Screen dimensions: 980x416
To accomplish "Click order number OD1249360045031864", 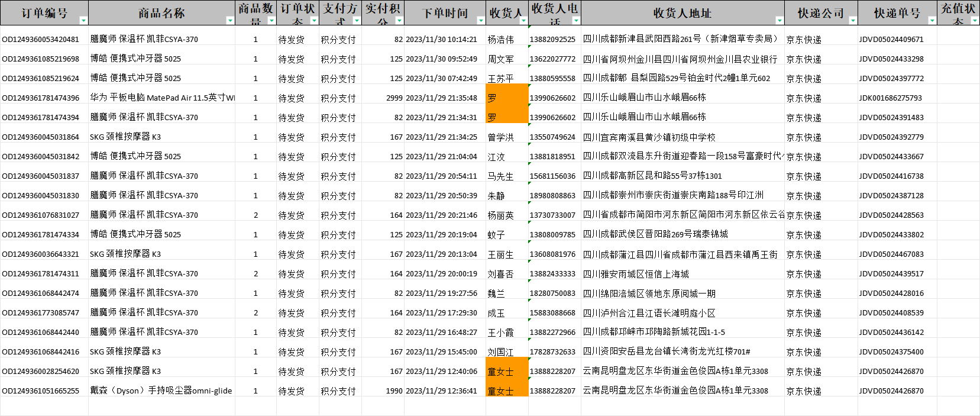I will click(x=41, y=137).
